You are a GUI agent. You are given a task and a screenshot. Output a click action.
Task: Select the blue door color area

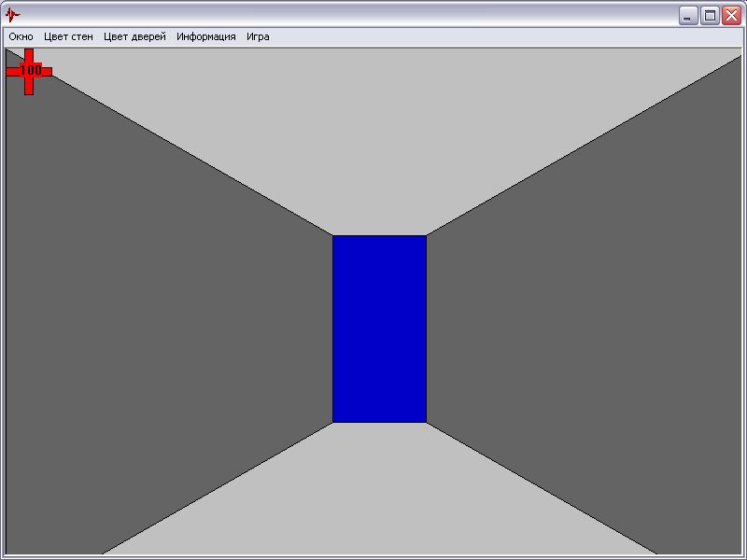[x=379, y=280]
